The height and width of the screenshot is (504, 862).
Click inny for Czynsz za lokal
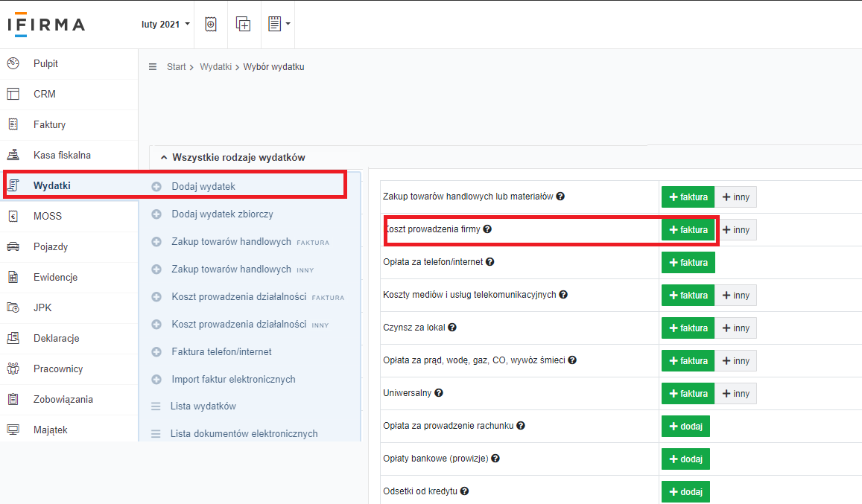click(735, 328)
